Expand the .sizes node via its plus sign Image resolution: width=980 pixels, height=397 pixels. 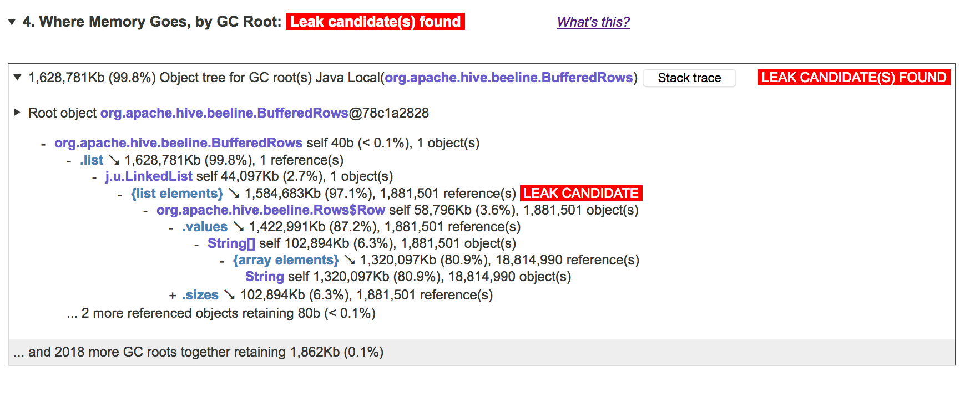(x=172, y=295)
